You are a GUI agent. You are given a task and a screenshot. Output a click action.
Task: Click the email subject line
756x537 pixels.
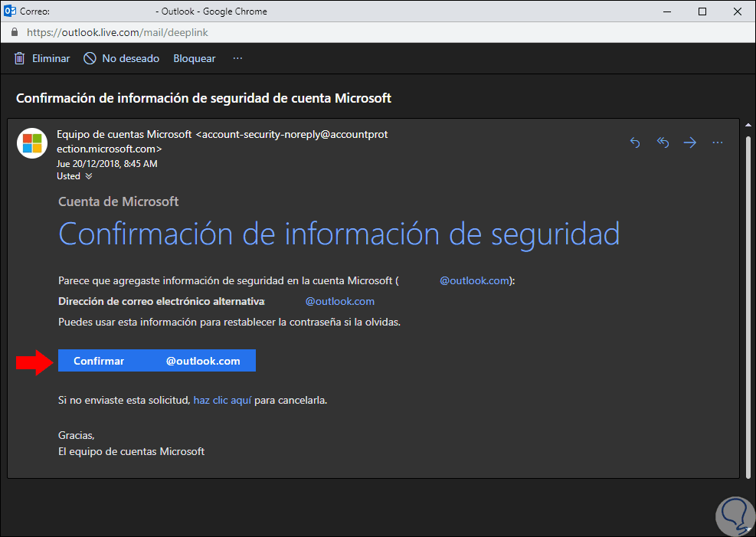coord(204,98)
